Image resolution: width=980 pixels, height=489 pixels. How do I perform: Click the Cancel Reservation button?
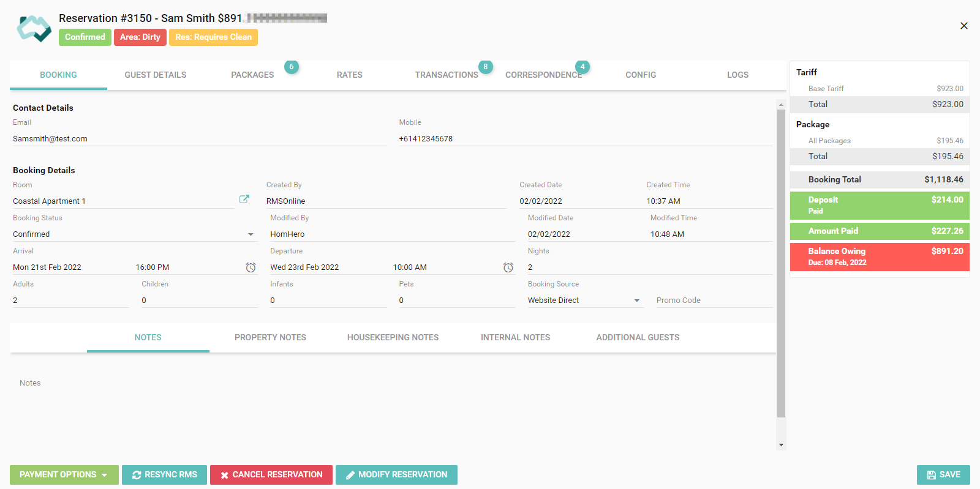point(271,475)
